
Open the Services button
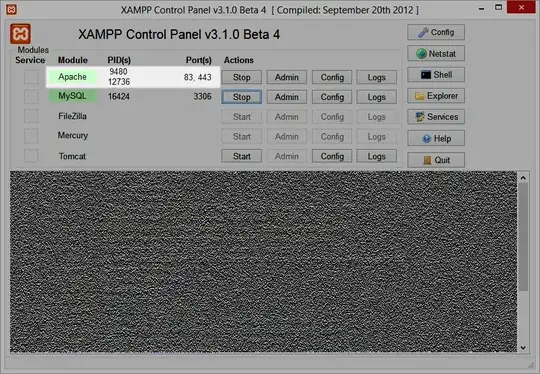point(436,117)
